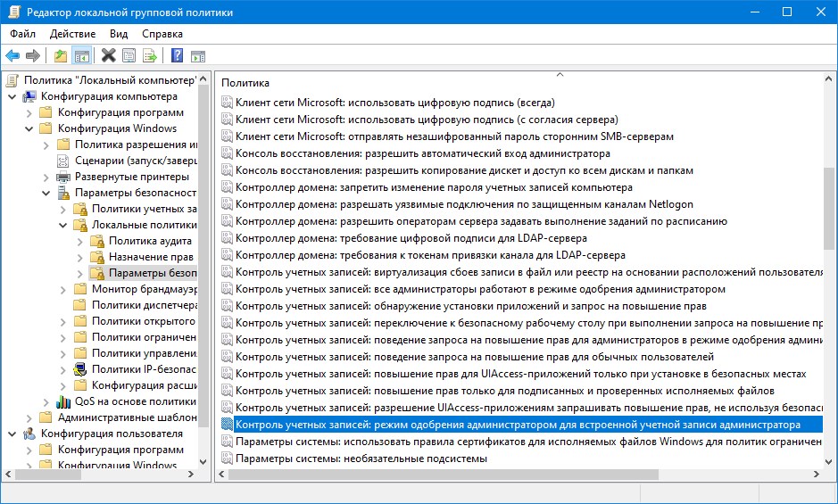Click the 'Конфигурация пользователя' user icon
This screenshot has height=504, width=838.
click(29, 434)
